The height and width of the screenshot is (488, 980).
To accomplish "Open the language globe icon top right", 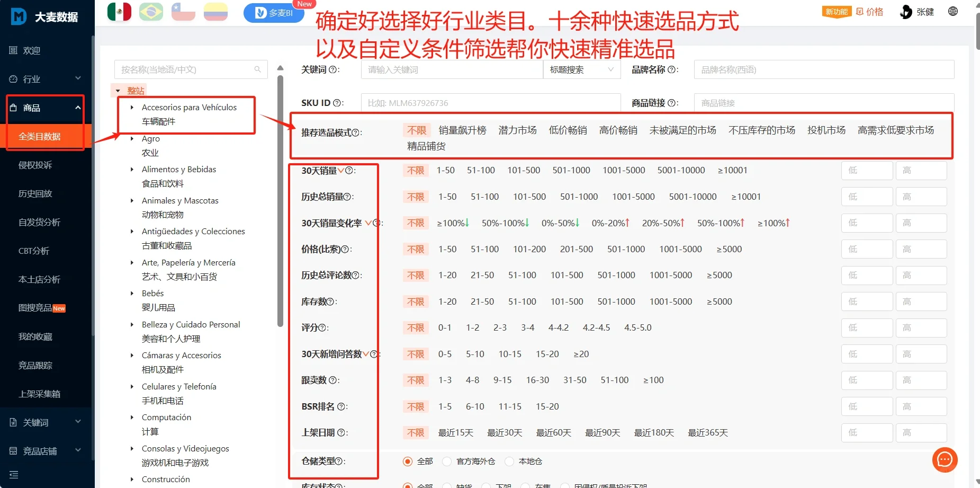I will [952, 11].
